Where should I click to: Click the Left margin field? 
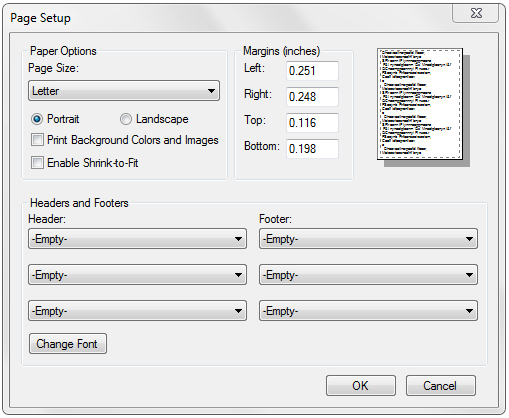(312, 71)
